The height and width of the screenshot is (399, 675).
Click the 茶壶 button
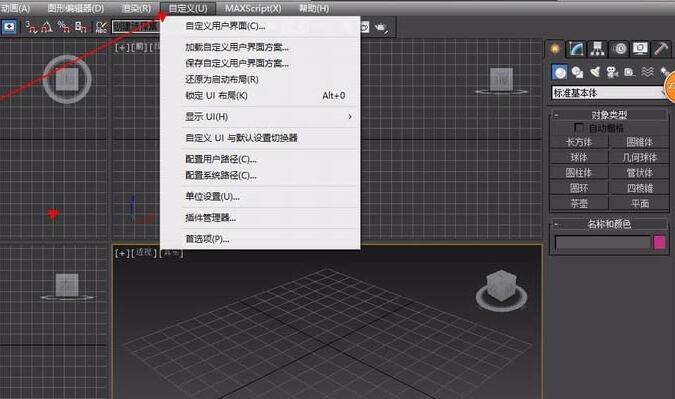tap(579, 204)
